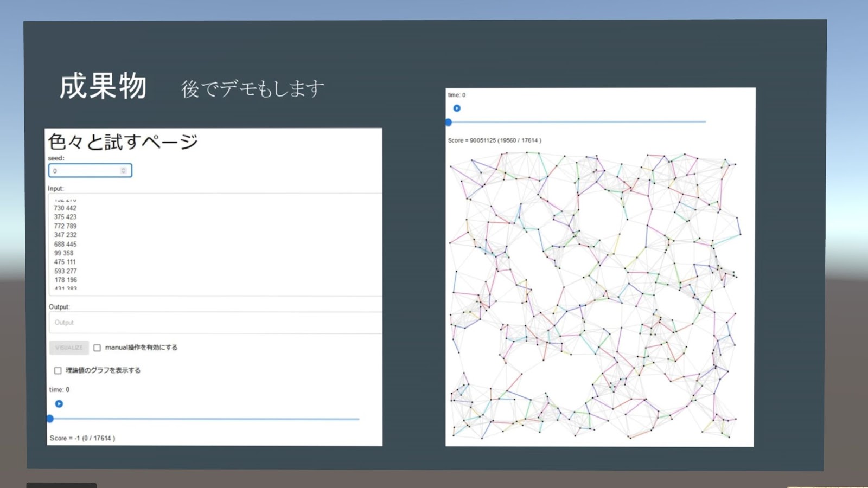Select the input line '730 442'

[65, 208]
